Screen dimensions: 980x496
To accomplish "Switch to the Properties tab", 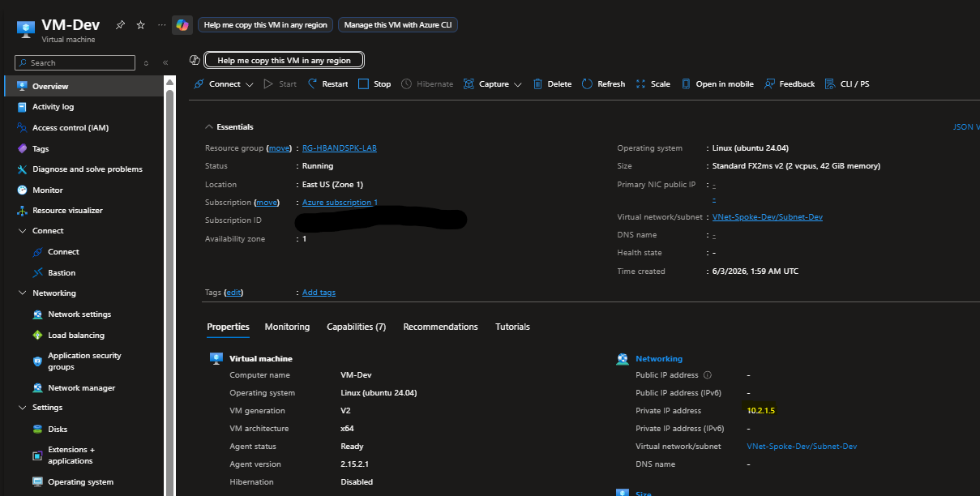I will 228,327.
